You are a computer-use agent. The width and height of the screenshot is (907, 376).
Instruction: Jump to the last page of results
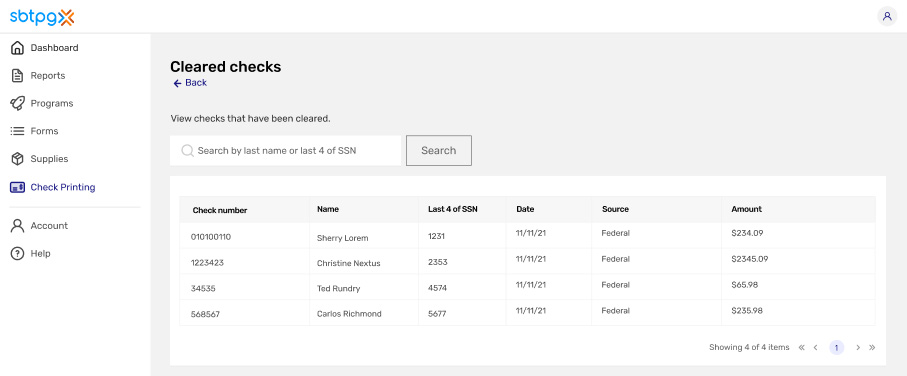(872, 348)
